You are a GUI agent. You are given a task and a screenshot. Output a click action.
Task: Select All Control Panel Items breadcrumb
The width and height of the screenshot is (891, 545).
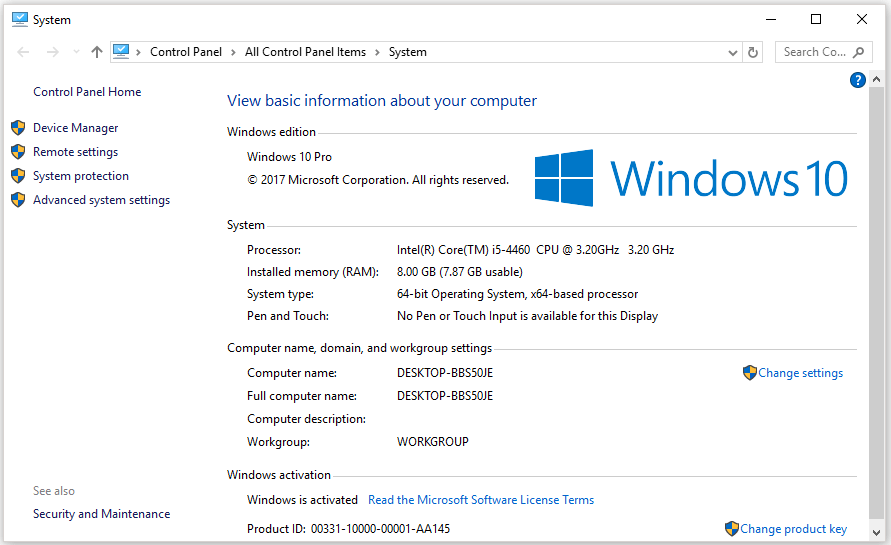point(305,52)
